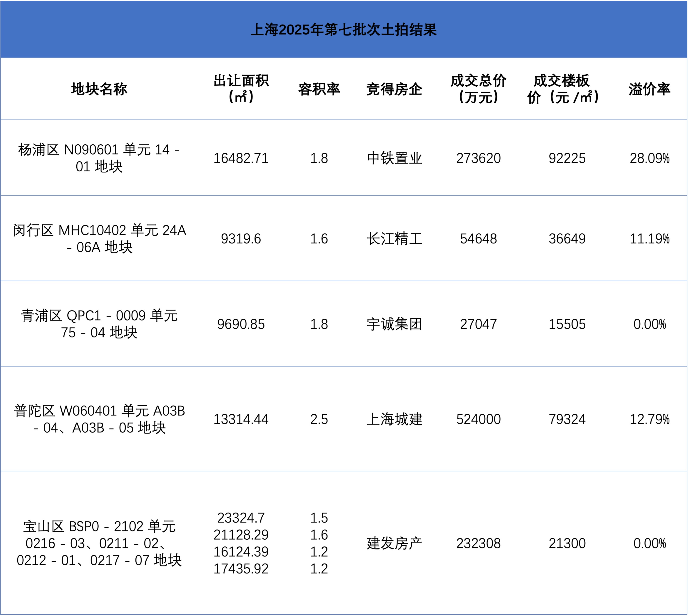Click the 容积率 value 1.5
The height and width of the screenshot is (616, 689).
(319, 518)
